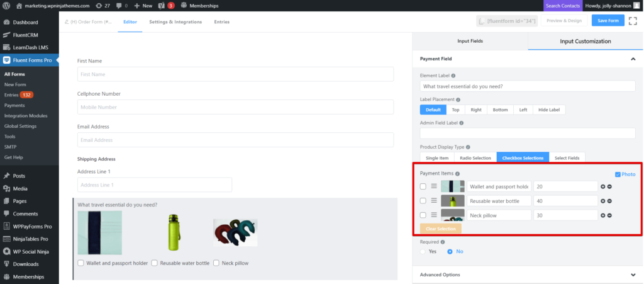Open the updates icon showing 27
Screen dimensions: 644x284
click(103, 6)
